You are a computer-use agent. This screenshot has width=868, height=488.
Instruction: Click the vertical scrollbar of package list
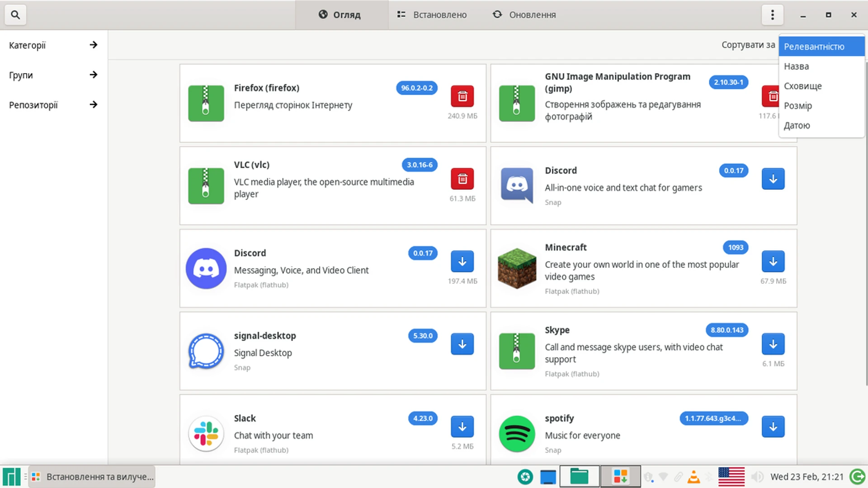click(866, 224)
